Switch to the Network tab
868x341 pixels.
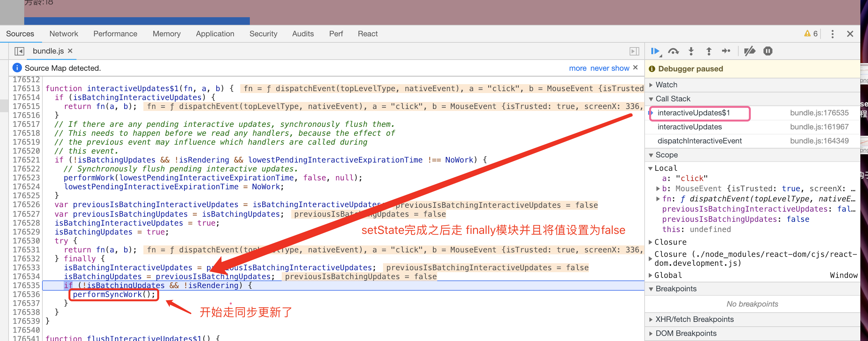[64, 34]
